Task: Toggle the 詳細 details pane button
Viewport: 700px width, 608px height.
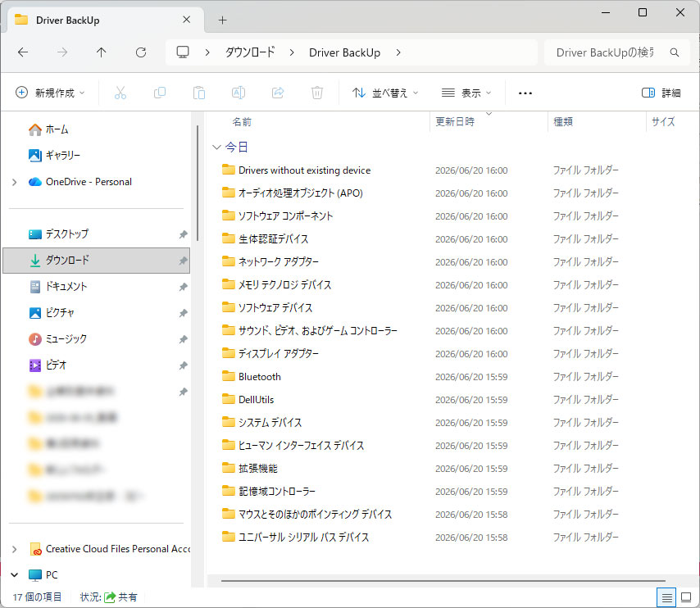Action: tap(661, 93)
